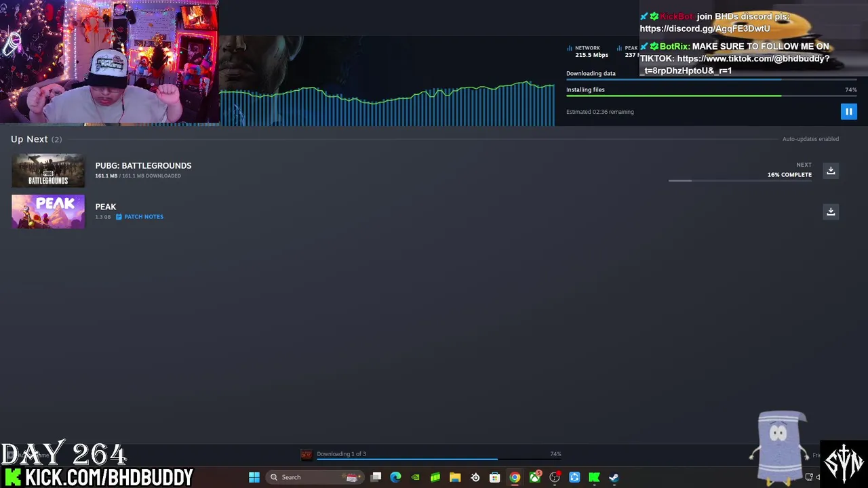The image size is (868, 488).
Task: Open SteelSeries app on the taskbar
Action: pos(475,477)
